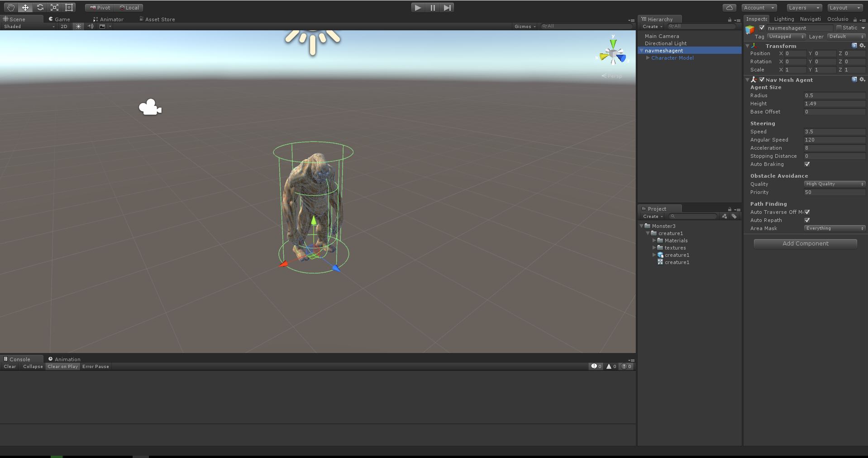Screen dimensions: 868x458
Task: Click the Step frame button
Action: pyautogui.click(x=447, y=8)
